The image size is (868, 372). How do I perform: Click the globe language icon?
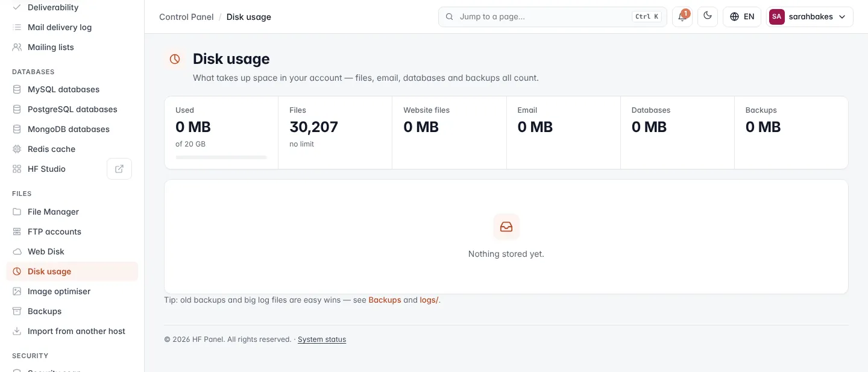[x=734, y=17]
